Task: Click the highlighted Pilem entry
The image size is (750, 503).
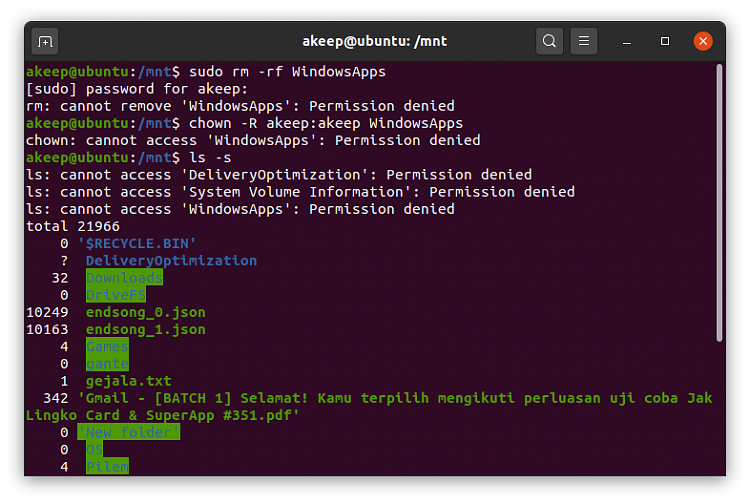Action: pos(107,467)
